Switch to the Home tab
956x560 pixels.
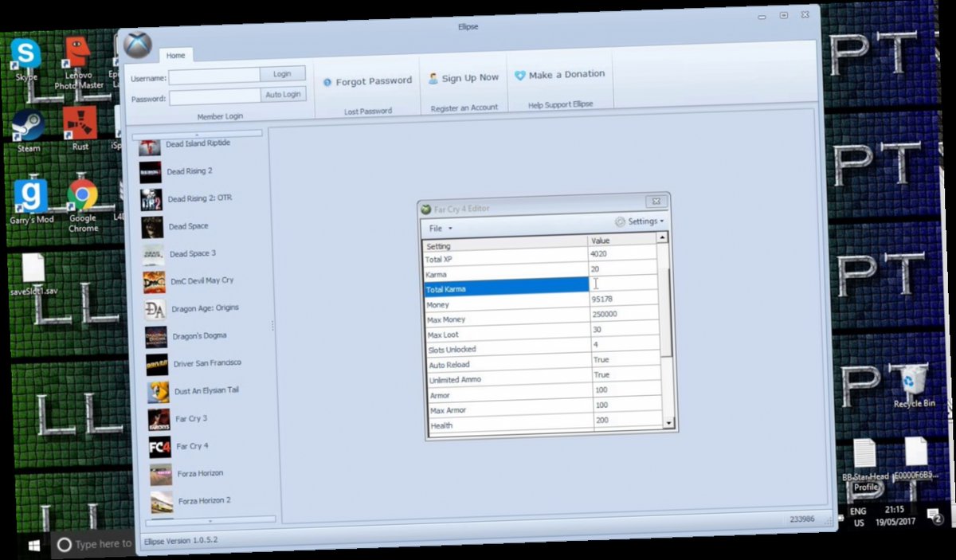(x=175, y=55)
